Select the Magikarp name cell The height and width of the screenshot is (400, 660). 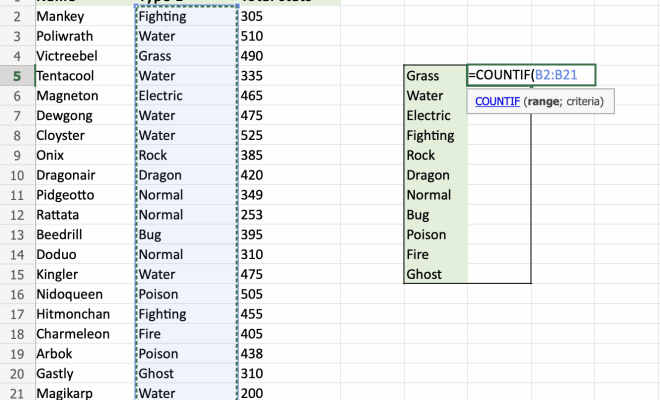[x=82, y=393]
